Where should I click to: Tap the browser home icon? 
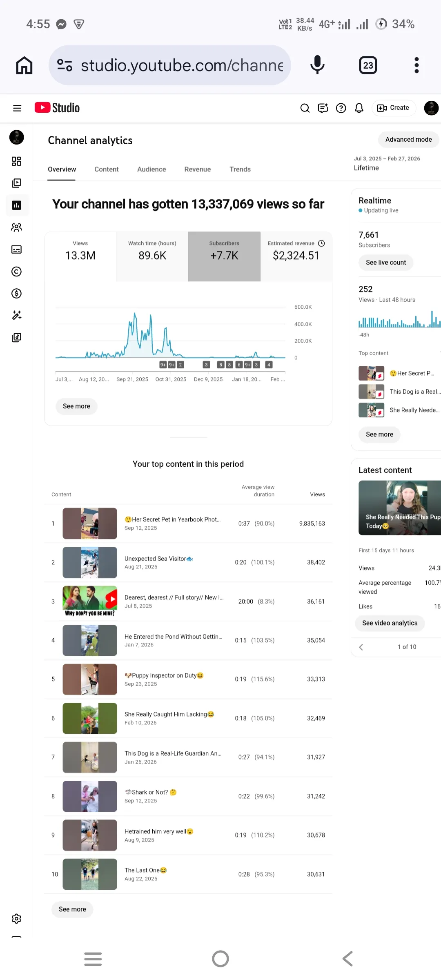(24, 65)
